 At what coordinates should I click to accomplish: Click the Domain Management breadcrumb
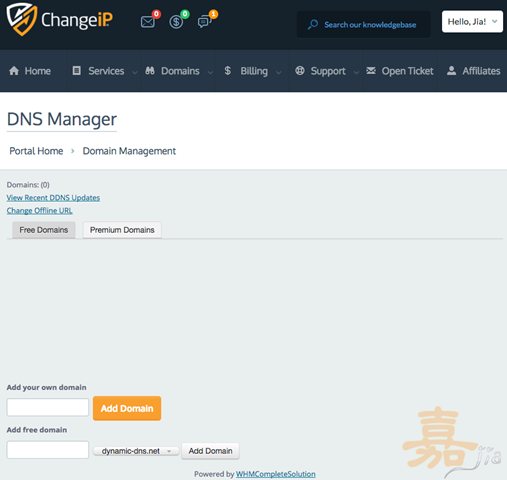(129, 151)
